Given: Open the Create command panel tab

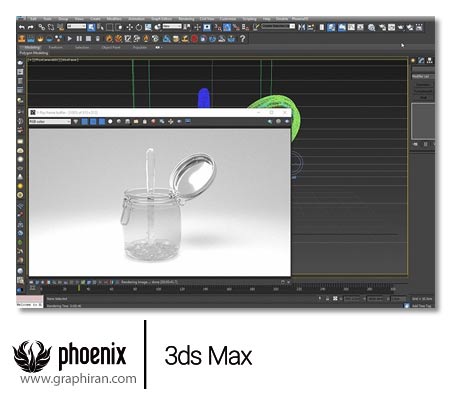Looking at the screenshot, I should coord(413,60).
